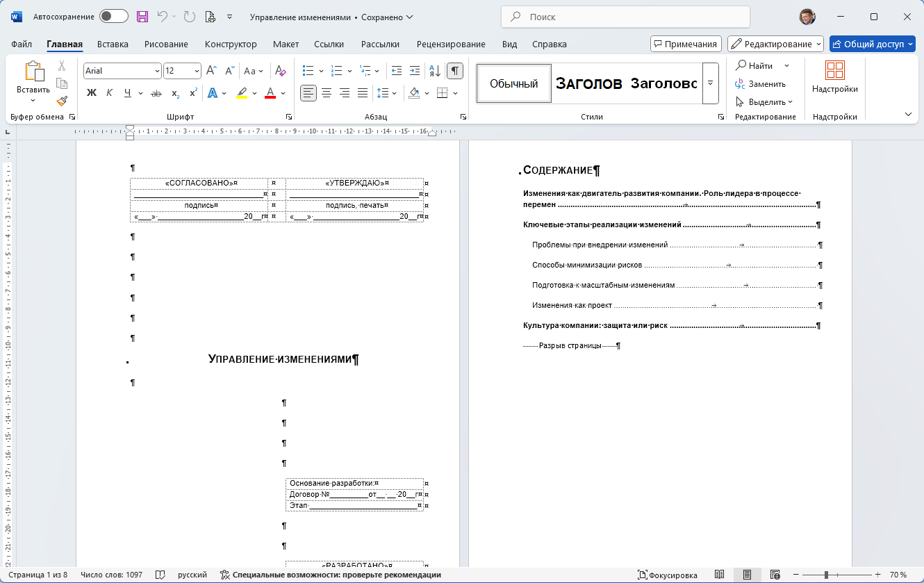Screen dimensions: 924x583
Task: Click the Sort A-Z icon
Action: click(435, 71)
